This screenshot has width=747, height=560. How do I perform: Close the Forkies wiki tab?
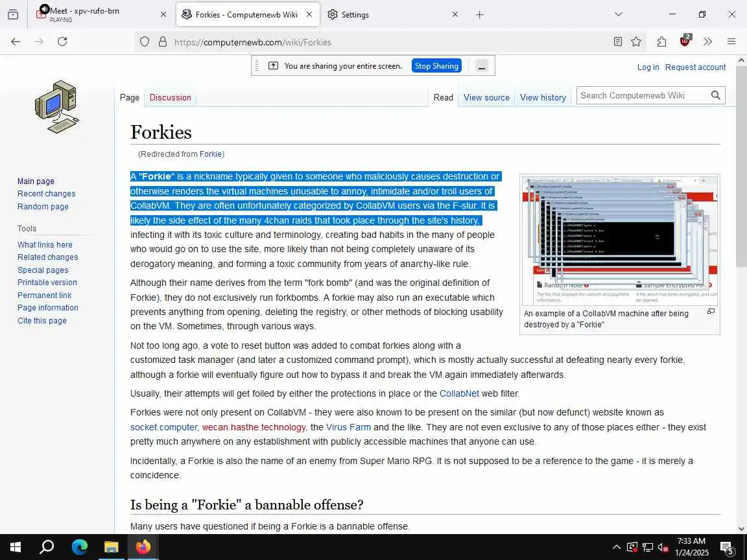pyautogui.click(x=309, y=15)
